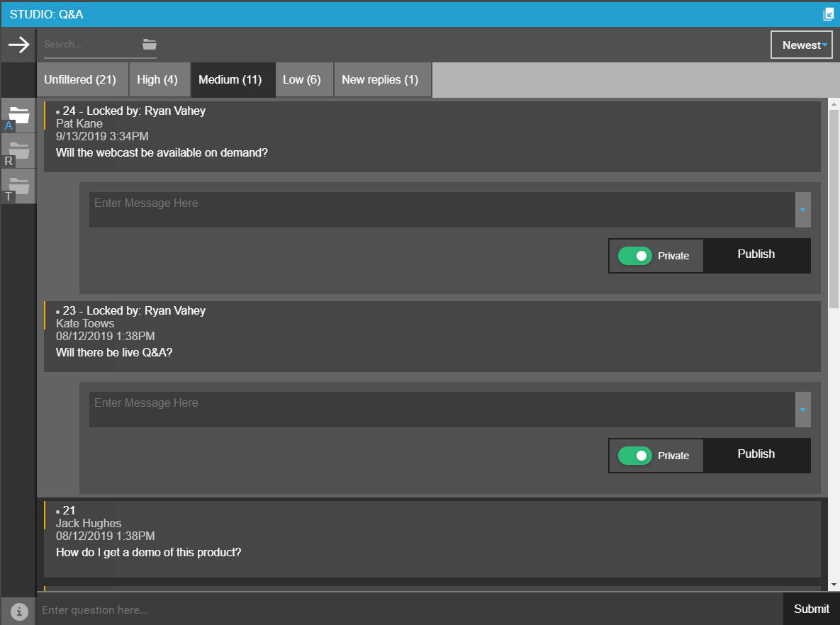This screenshot has height=625, width=840.
Task: Click the info icon at bottom left
Action: 19,609
